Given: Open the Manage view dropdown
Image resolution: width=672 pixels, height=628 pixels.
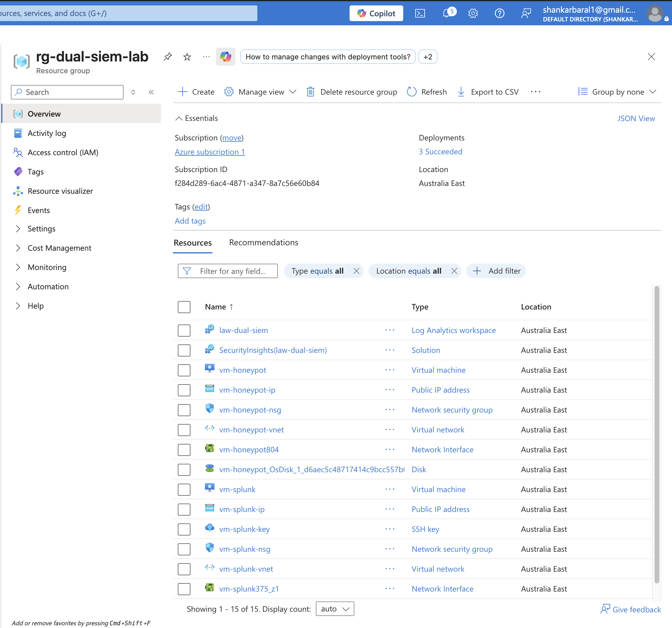Looking at the screenshot, I should pos(261,92).
